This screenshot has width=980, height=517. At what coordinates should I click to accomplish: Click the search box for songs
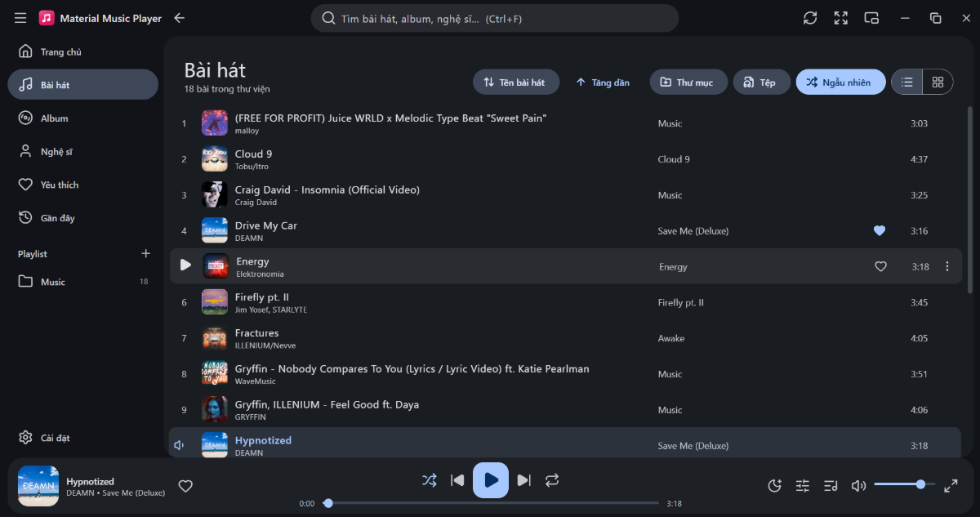[494, 18]
